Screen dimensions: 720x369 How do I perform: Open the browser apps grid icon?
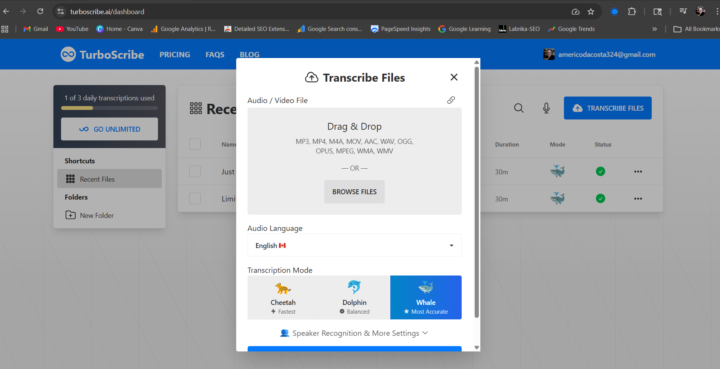pyautogui.click(x=5, y=28)
